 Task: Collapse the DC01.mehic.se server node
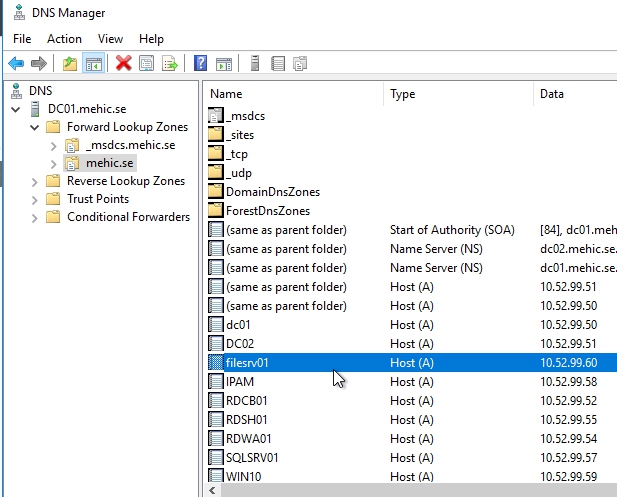(16, 109)
